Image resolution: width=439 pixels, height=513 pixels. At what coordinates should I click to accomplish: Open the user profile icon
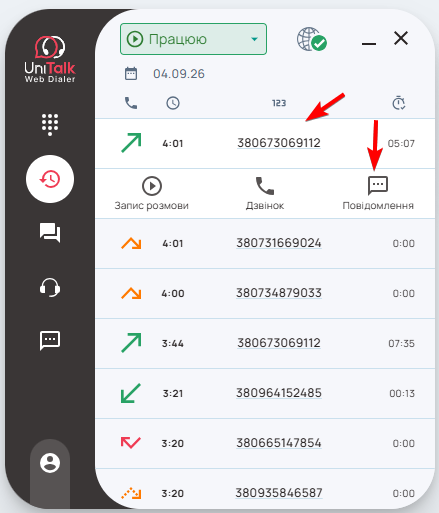pyautogui.click(x=50, y=463)
